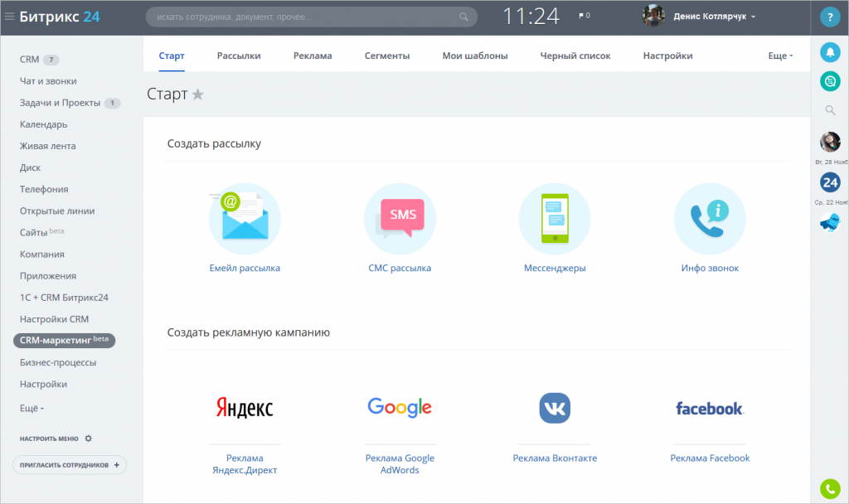
Task: Open the Настройки tab
Action: [667, 56]
